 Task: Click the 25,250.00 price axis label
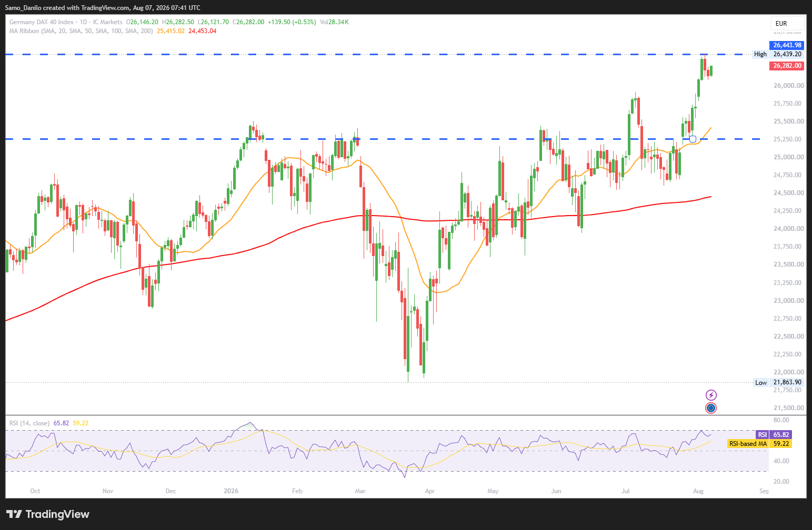[x=788, y=139]
